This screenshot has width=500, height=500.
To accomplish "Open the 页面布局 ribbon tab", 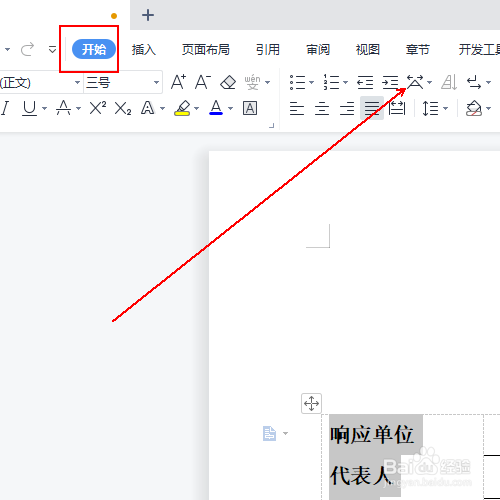I will click(206, 50).
